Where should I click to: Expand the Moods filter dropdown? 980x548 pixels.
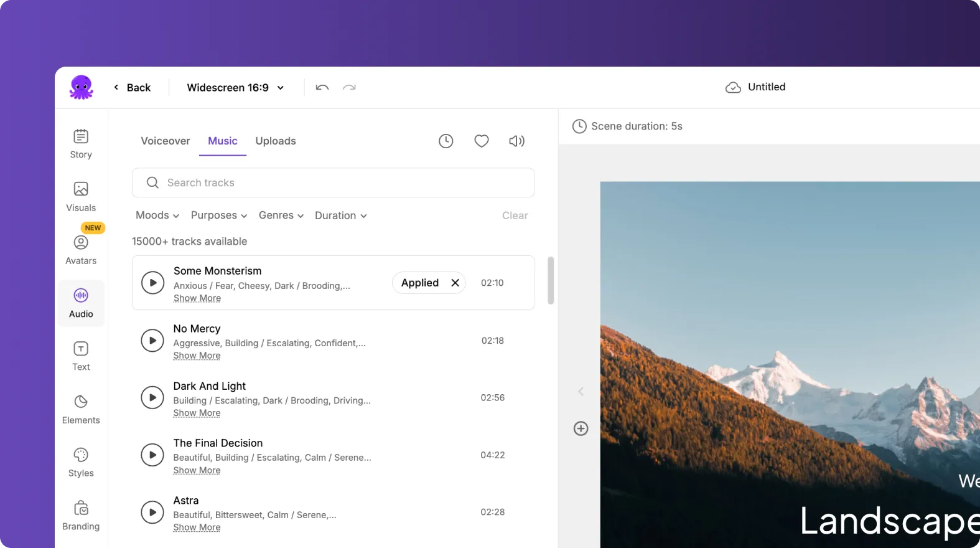tap(157, 215)
